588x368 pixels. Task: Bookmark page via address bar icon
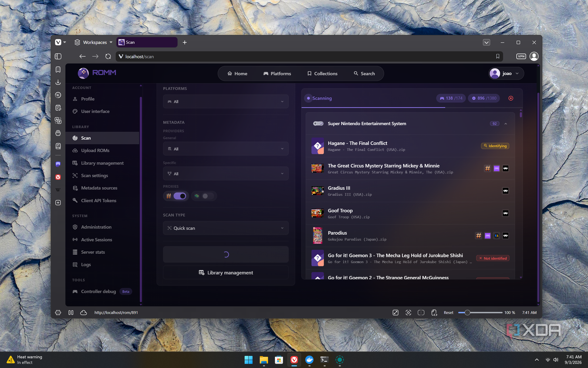497,56
